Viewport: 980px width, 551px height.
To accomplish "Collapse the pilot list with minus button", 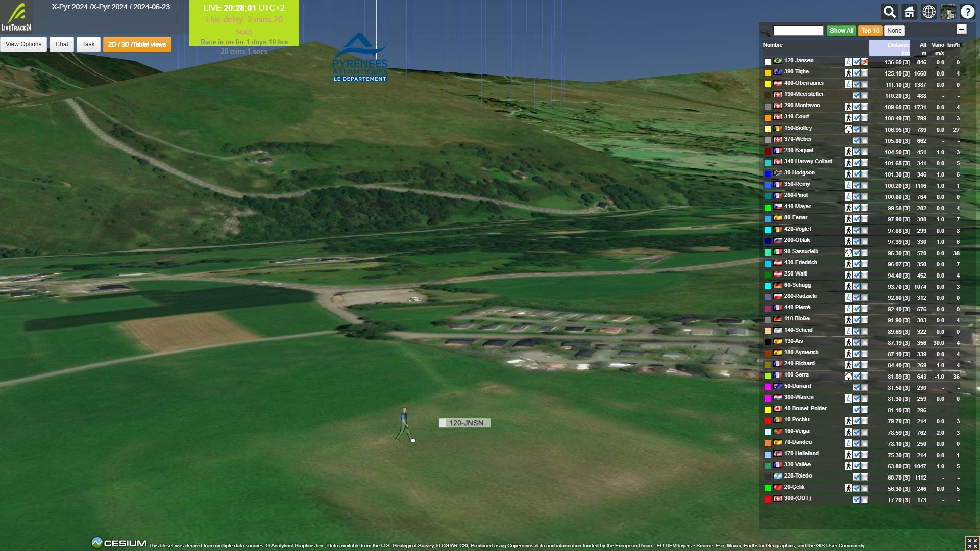I will pyautogui.click(x=961, y=29).
